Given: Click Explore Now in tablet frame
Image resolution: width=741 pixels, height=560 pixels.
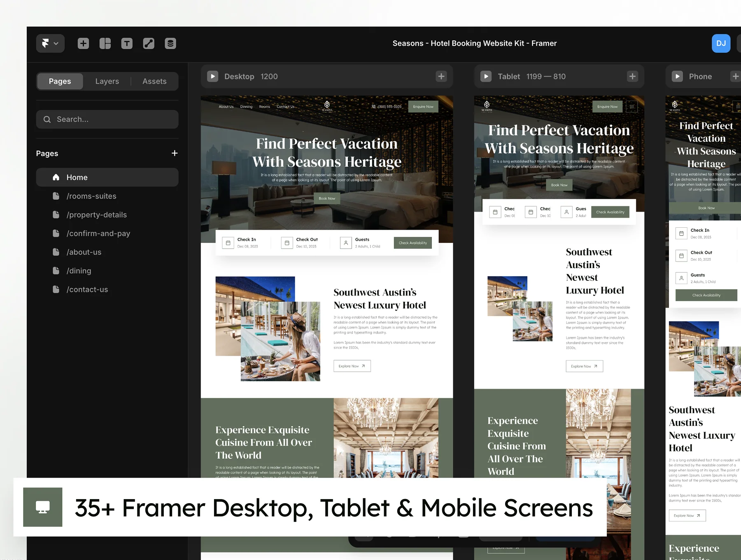Looking at the screenshot, I should click(x=584, y=366).
